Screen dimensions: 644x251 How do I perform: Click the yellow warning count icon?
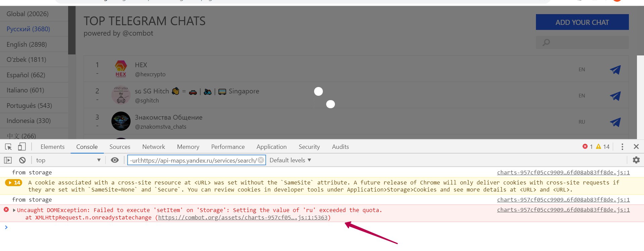click(598, 147)
